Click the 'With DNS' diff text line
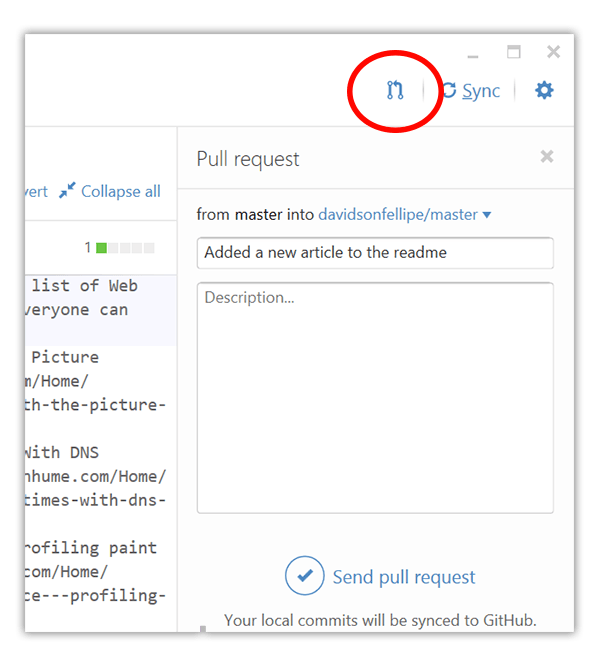 click(x=62, y=453)
